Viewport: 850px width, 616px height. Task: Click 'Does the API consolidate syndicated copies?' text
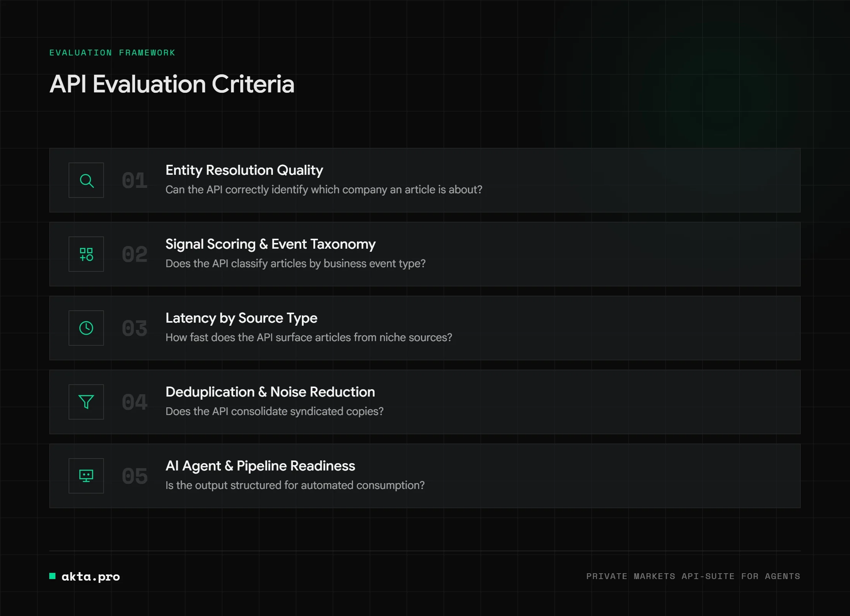click(274, 412)
